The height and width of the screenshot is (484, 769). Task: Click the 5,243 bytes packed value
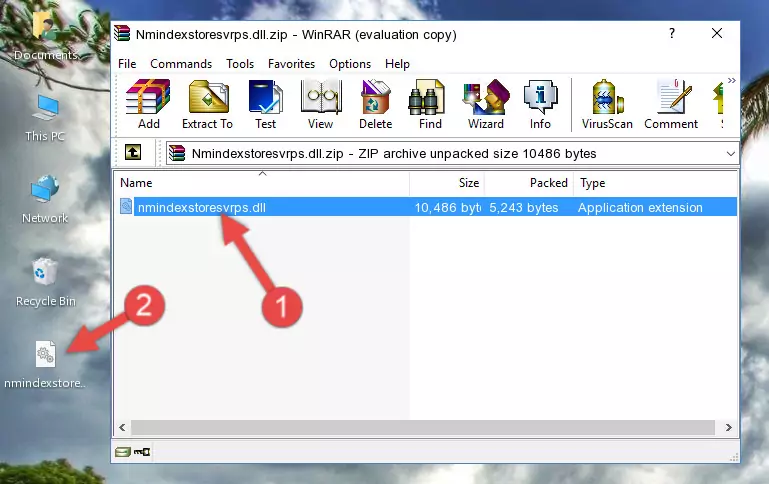(x=523, y=207)
